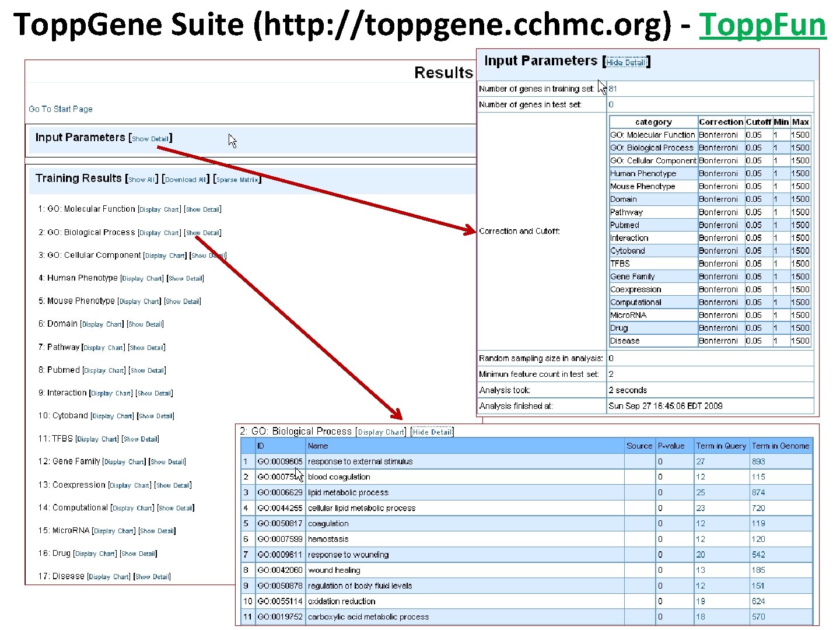The width and height of the screenshot is (840, 630).
Task: Show Detail for Cytoband
Action: (156, 416)
